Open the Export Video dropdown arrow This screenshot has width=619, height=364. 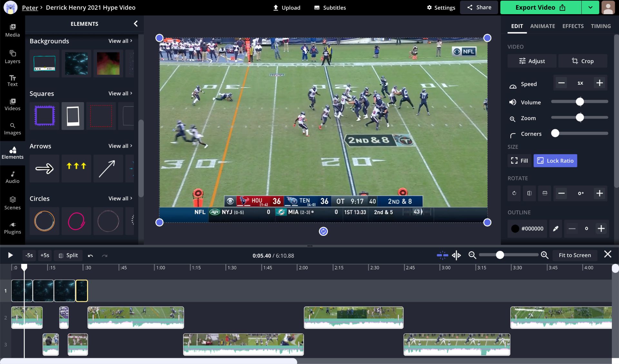590,7
